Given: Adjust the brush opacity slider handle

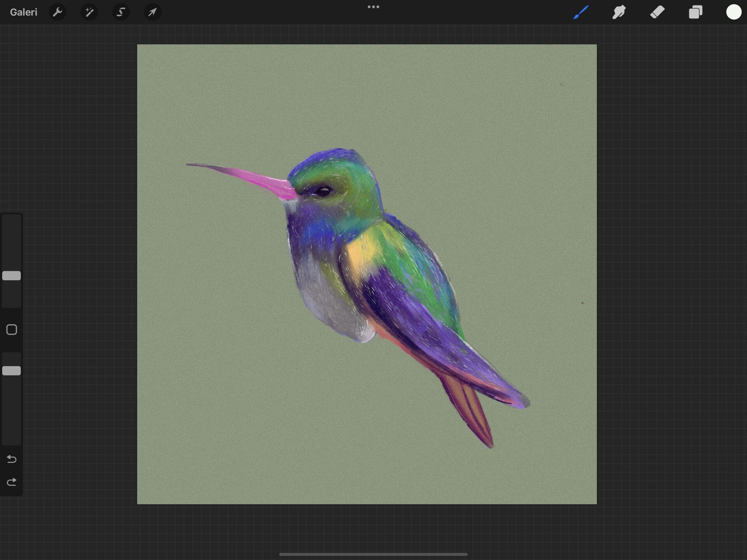Looking at the screenshot, I should [x=11, y=370].
